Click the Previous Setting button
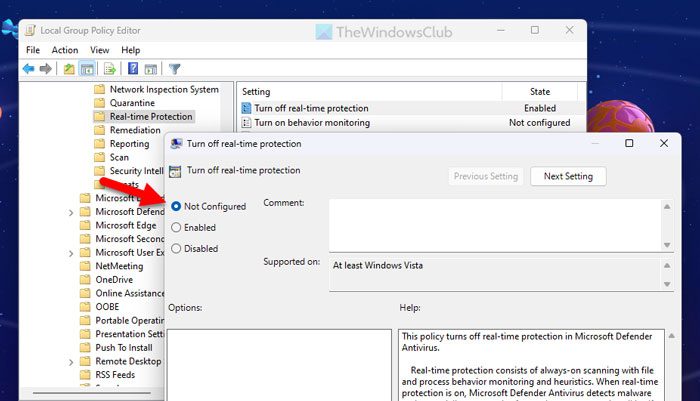This screenshot has width=700, height=401. 486,176
